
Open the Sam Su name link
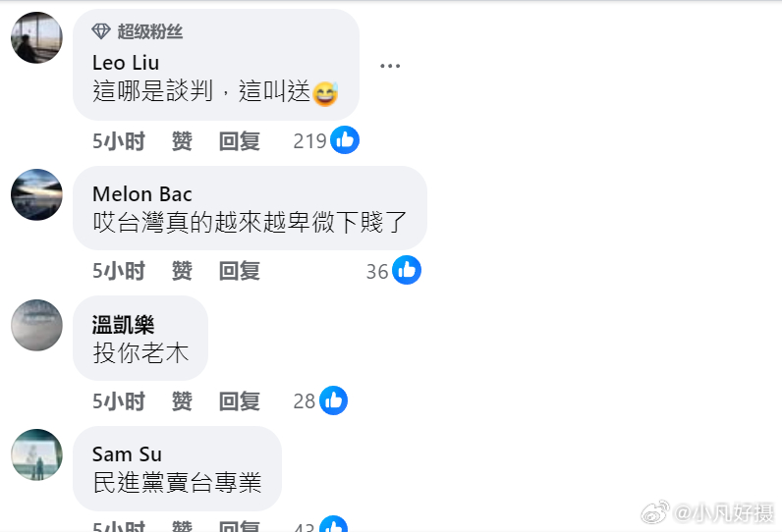click(127, 454)
